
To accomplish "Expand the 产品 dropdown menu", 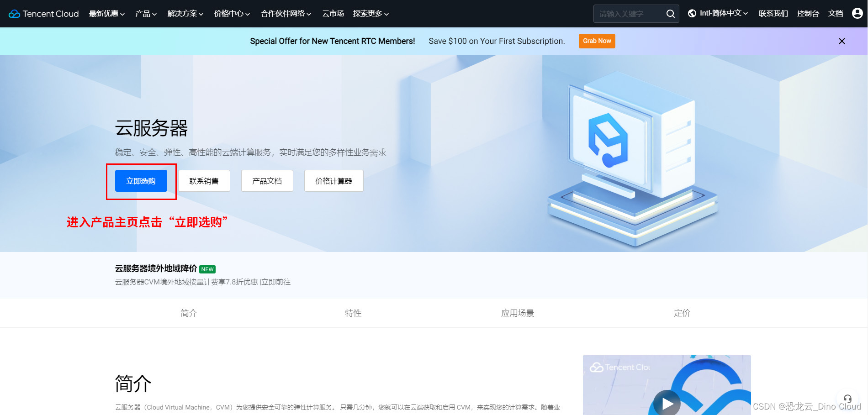I will coord(146,14).
